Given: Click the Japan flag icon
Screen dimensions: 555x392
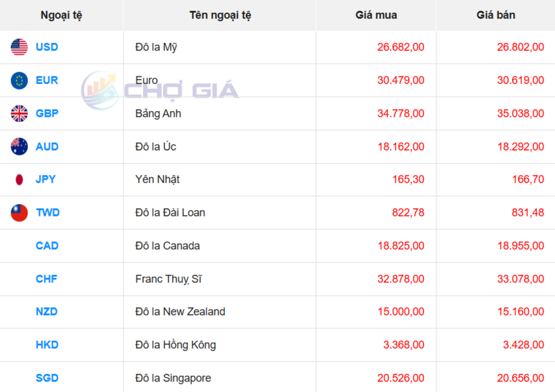Looking at the screenshot, I should (x=19, y=180).
